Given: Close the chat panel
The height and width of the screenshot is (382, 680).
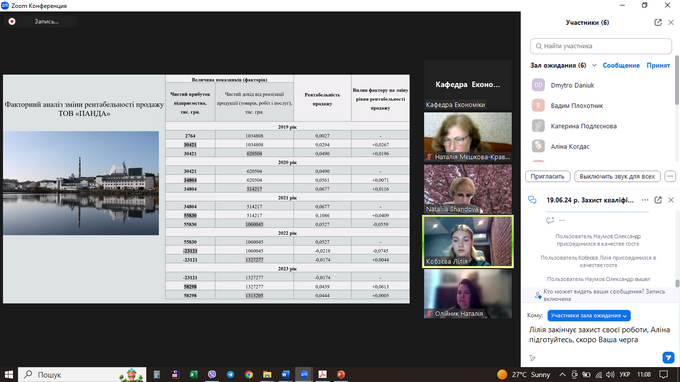Looking at the screenshot, I should [x=671, y=200].
